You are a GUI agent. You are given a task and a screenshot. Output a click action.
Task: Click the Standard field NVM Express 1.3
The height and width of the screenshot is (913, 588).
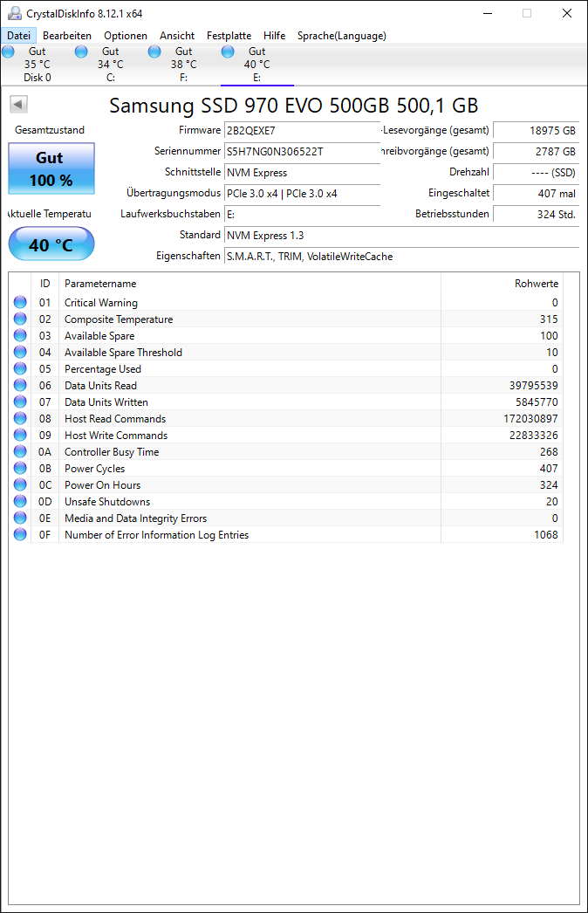[x=401, y=236]
